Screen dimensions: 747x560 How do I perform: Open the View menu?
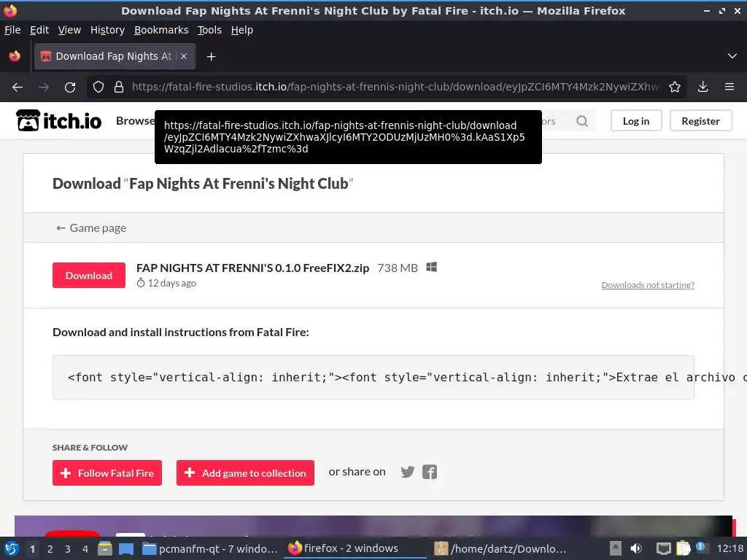coord(69,30)
